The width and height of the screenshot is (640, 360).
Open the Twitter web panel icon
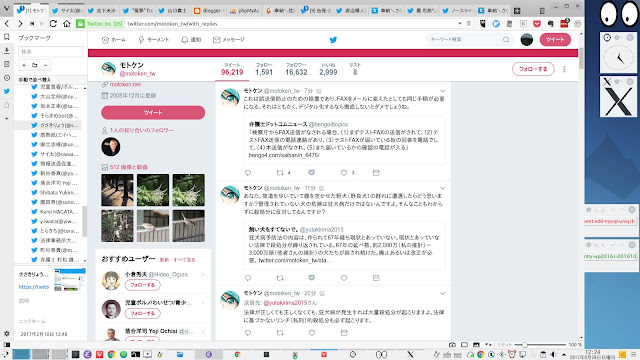tap(7, 91)
